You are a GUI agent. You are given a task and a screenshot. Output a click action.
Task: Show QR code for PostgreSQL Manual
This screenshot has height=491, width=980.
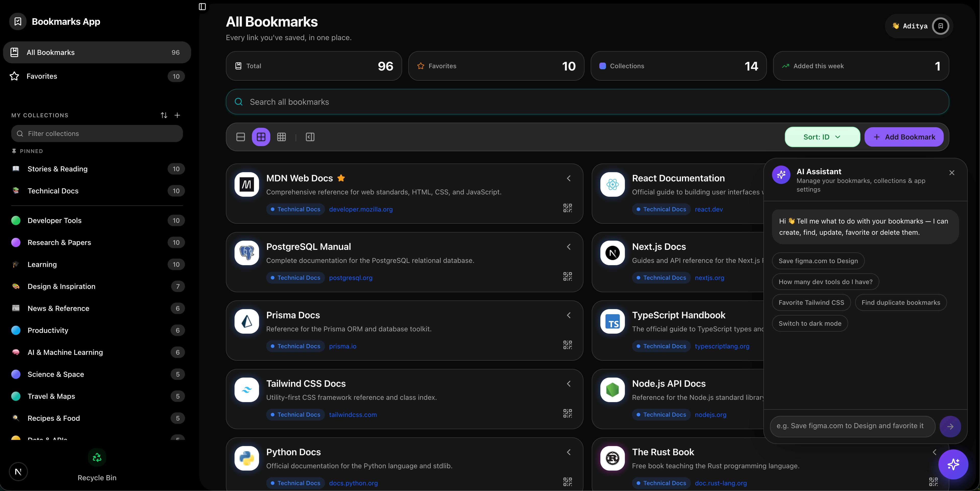pos(568,276)
